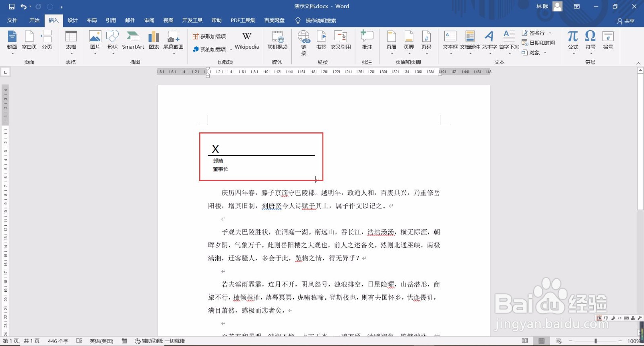Click the zoom out minus button
Viewport: 644px width, 346px height.
coord(571,341)
